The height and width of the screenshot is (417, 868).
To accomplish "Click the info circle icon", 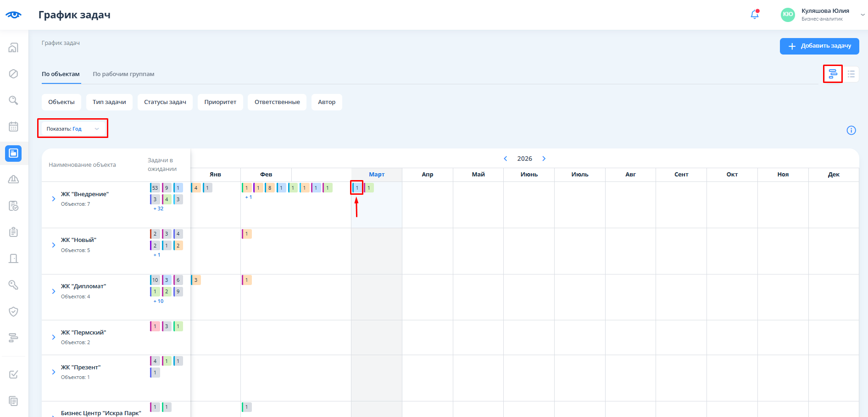I will point(851,130).
